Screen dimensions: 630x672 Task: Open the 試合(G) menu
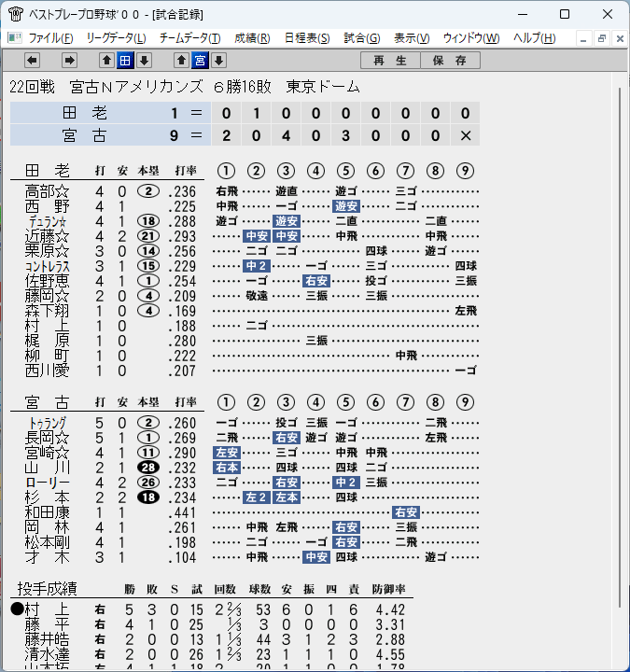point(362,38)
